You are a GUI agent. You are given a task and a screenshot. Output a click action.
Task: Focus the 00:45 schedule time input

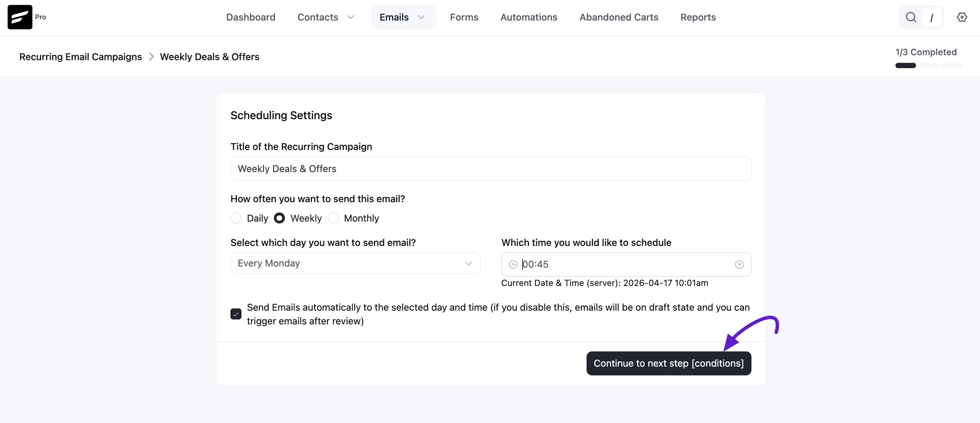point(626,264)
